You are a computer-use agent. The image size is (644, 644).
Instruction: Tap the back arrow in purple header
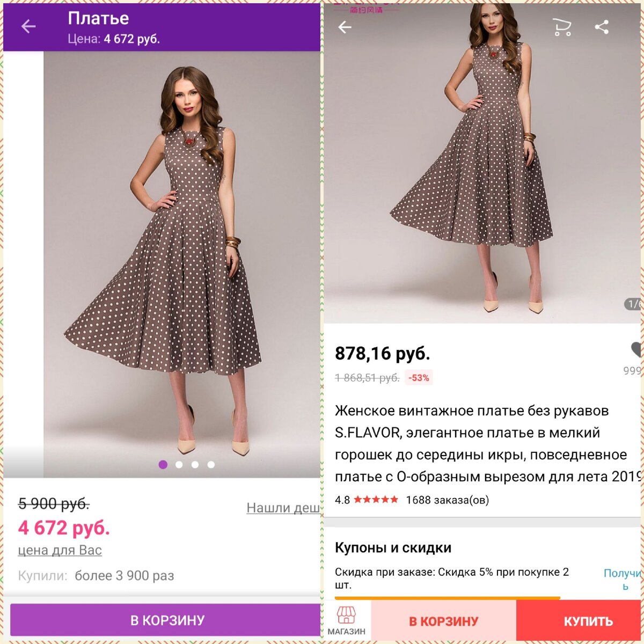(x=28, y=26)
